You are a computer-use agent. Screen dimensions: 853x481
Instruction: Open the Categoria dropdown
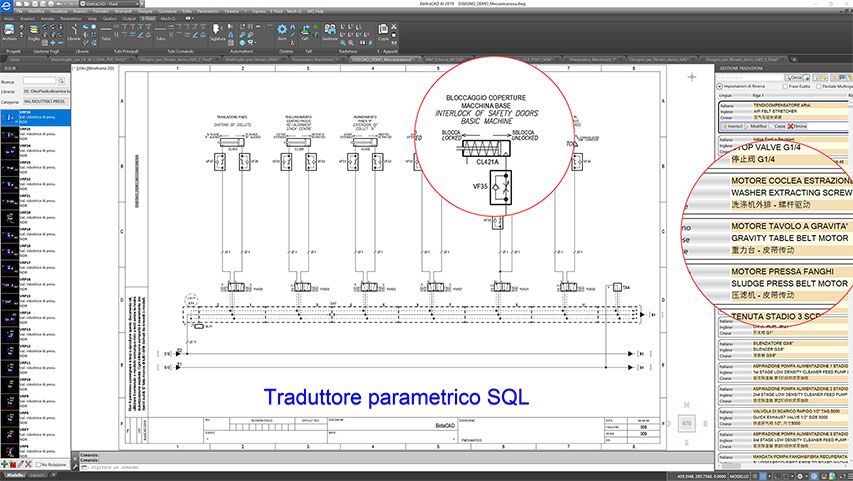[x=47, y=101]
